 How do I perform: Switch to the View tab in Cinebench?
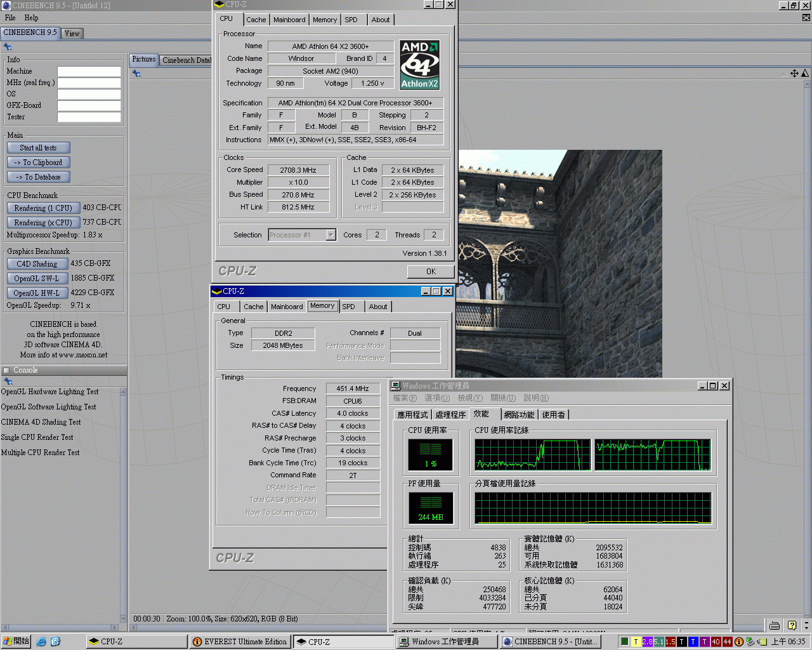point(72,34)
